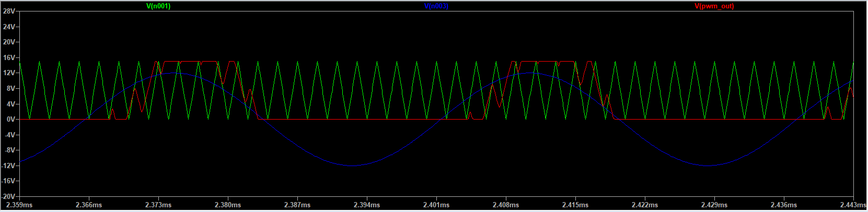868x212 pixels.
Task: Click the -12V vertical axis label
Action: (x=8, y=166)
